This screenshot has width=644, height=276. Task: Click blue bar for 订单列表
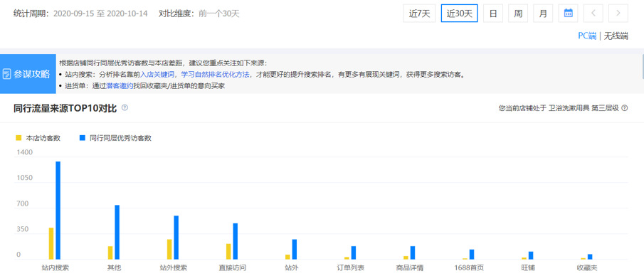click(354, 253)
